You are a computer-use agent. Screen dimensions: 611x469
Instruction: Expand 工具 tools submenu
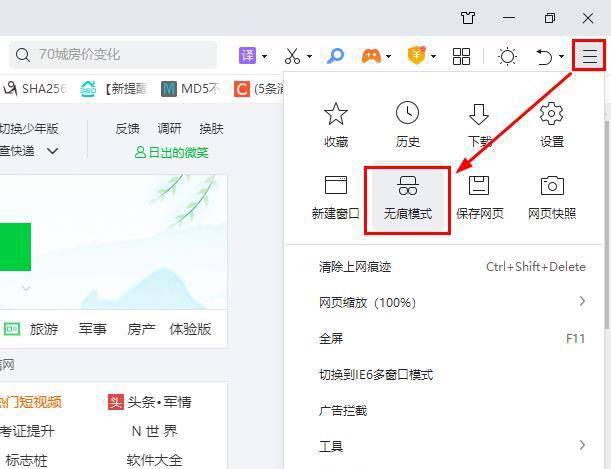tap(446, 446)
